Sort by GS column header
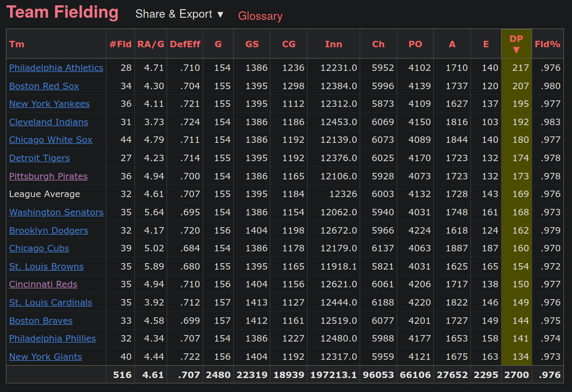The image size is (572, 392). click(252, 44)
